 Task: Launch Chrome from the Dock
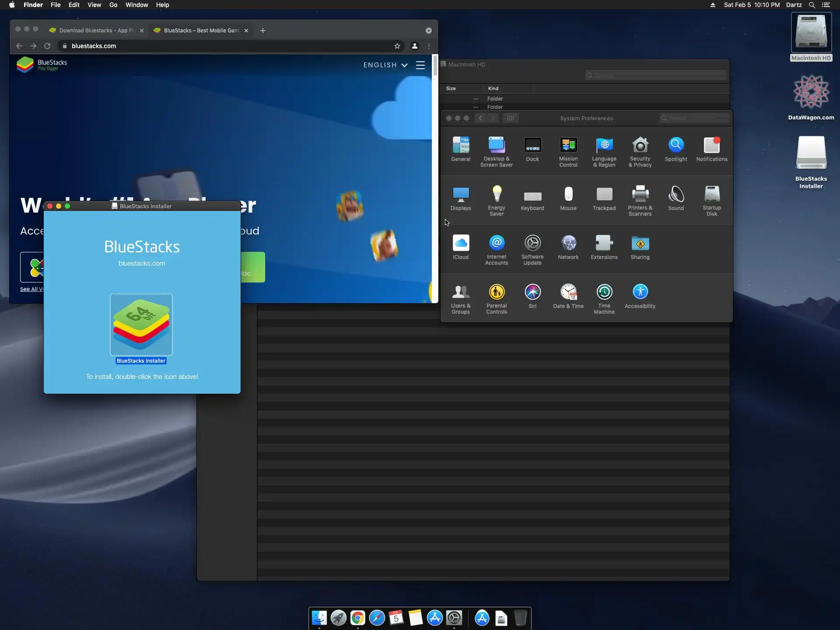(357, 618)
